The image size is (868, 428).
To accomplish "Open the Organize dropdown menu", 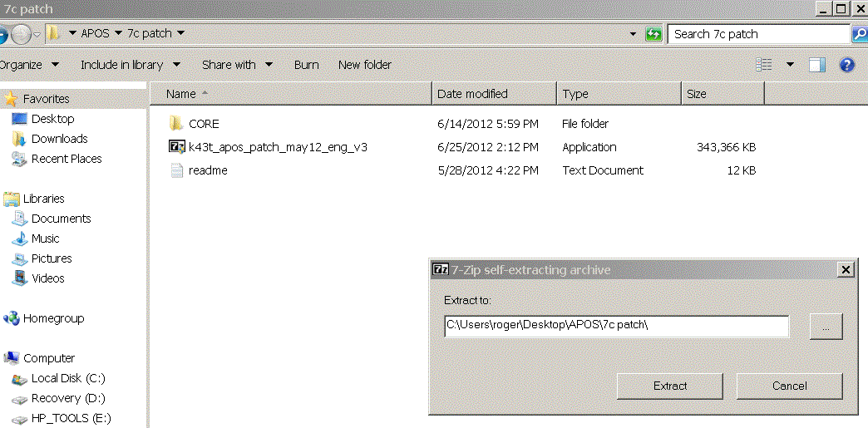I will pyautogui.click(x=29, y=65).
